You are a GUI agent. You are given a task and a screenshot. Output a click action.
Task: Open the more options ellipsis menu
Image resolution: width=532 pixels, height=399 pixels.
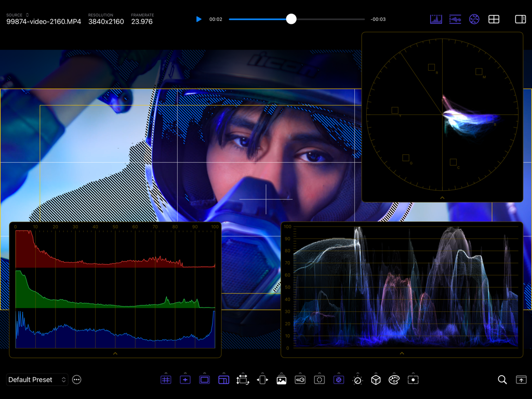pos(76,379)
